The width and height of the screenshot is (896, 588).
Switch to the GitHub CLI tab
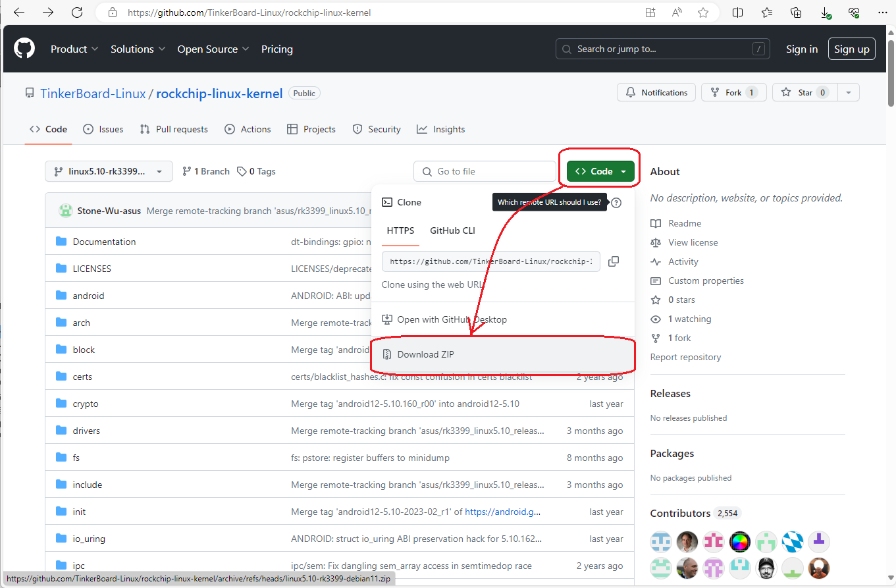tap(452, 230)
